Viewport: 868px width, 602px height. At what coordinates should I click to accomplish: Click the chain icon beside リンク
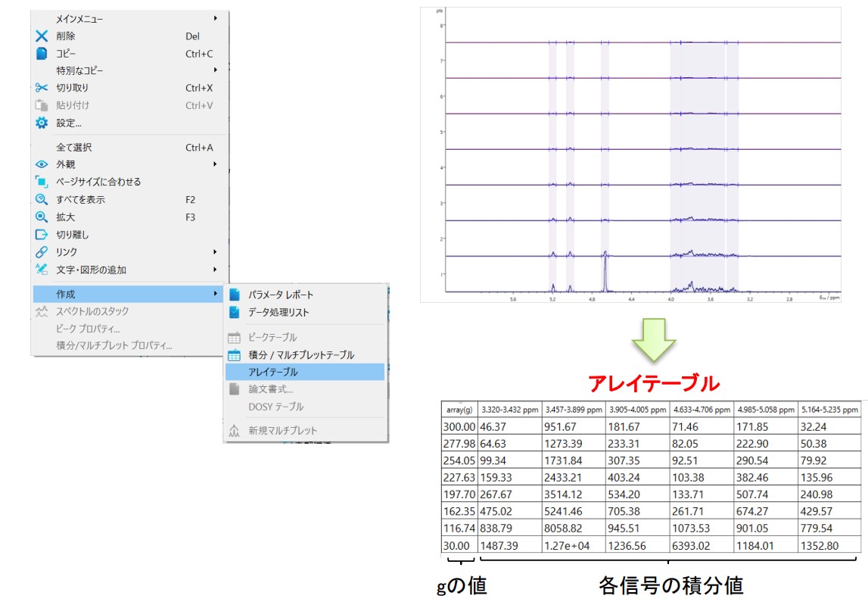[x=42, y=252]
